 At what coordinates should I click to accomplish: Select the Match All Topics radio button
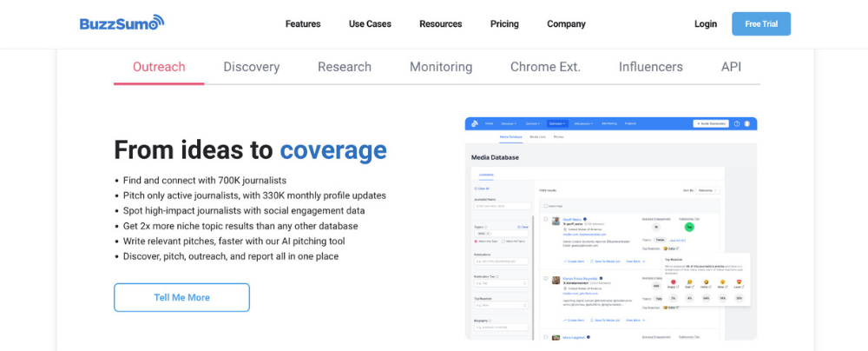click(x=503, y=242)
